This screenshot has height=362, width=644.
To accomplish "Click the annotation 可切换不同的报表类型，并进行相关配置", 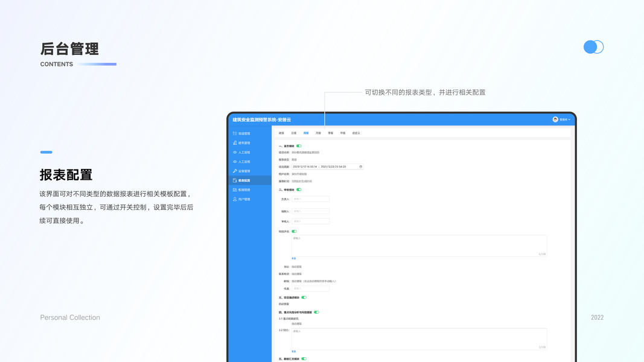I will [425, 92].
